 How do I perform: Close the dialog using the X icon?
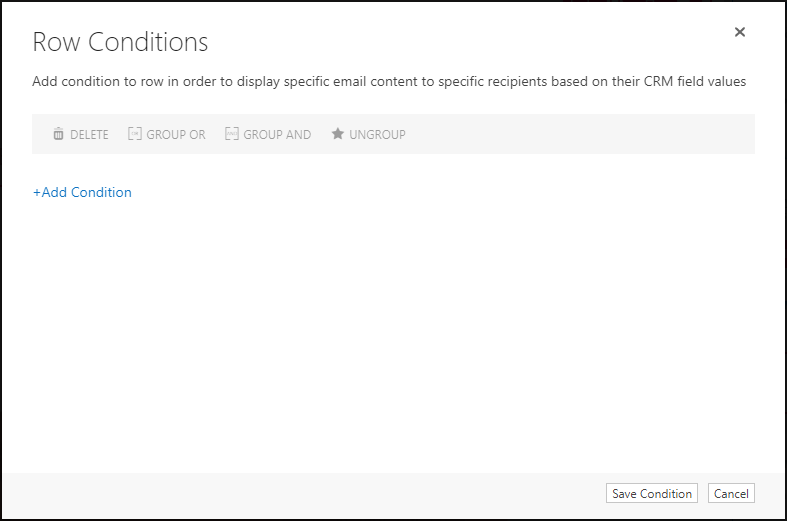[740, 32]
